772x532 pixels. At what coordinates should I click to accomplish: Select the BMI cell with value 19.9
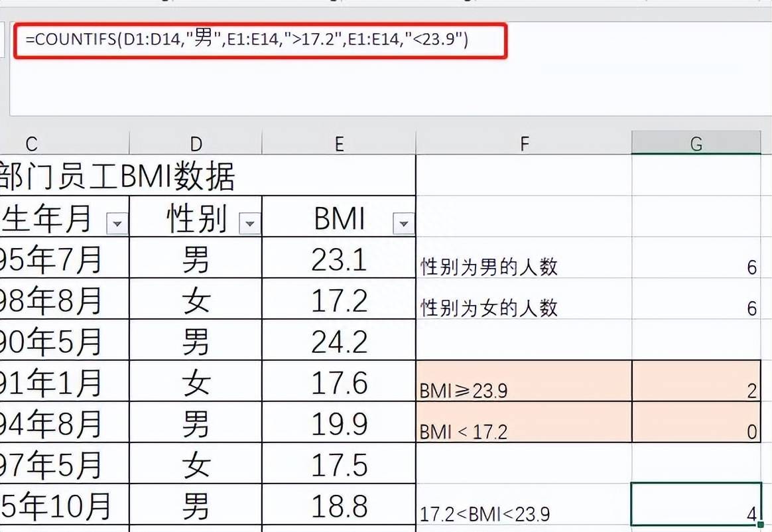(339, 423)
